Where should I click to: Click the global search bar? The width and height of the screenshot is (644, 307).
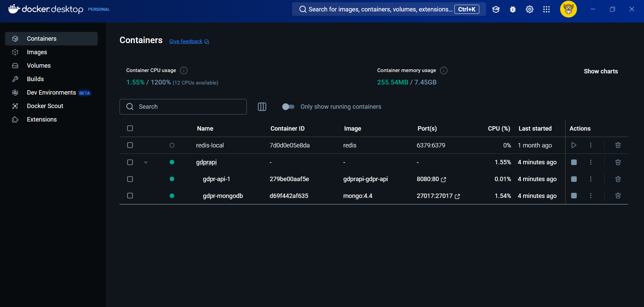[x=389, y=9]
